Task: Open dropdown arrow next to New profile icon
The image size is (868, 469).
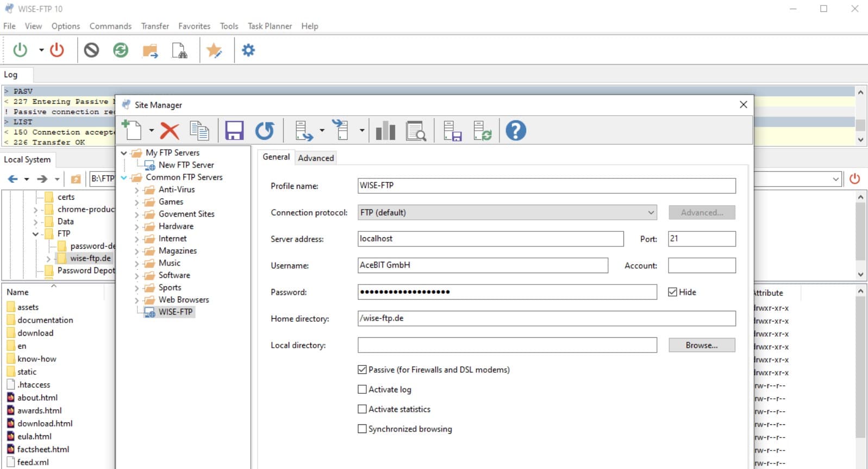Action: pos(151,131)
